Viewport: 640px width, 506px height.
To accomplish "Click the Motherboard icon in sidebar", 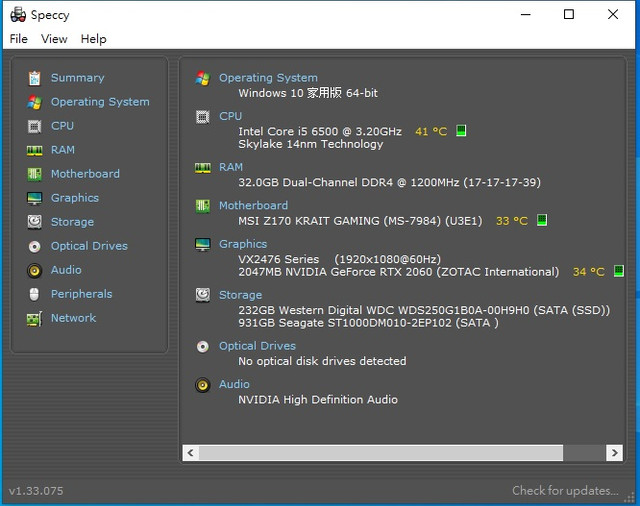I will pyautogui.click(x=34, y=174).
